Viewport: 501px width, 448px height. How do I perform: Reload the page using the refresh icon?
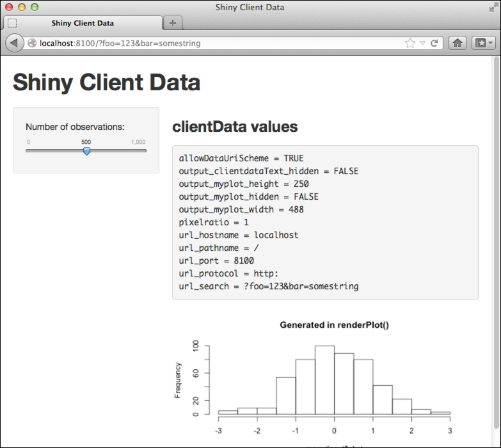pyautogui.click(x=434, y=43)
